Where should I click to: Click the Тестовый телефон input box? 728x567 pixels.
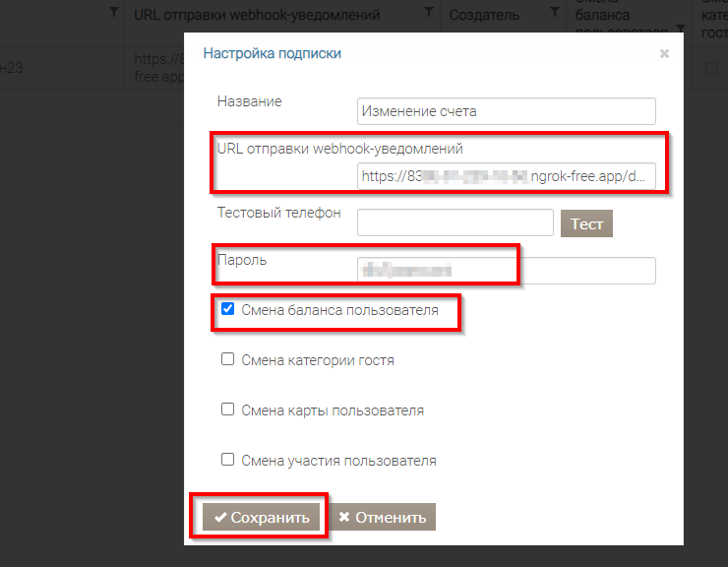(x=455, y=223)
